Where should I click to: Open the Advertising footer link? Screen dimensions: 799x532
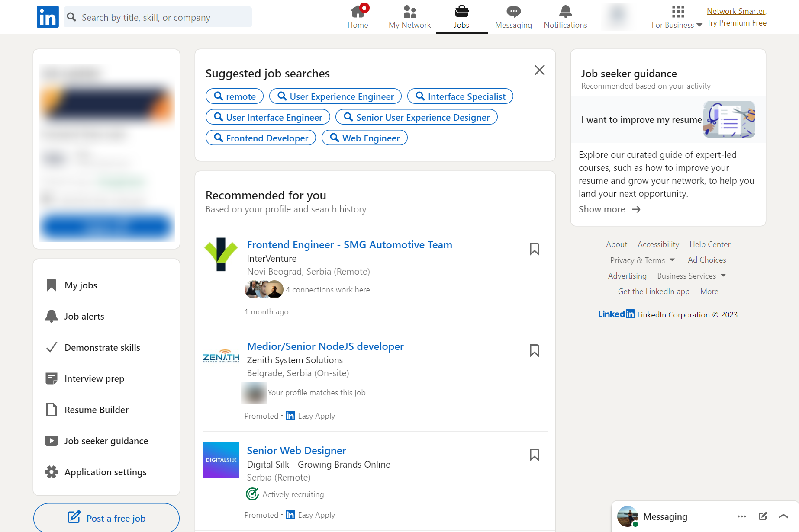[627, 276]
